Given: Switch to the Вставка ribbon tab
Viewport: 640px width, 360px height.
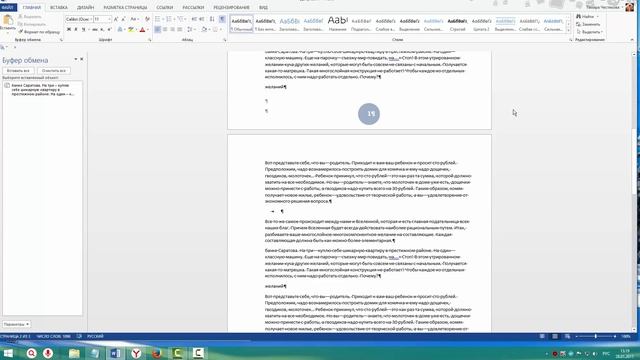Looking at the screenshot, I should click(x=59, y=8).
